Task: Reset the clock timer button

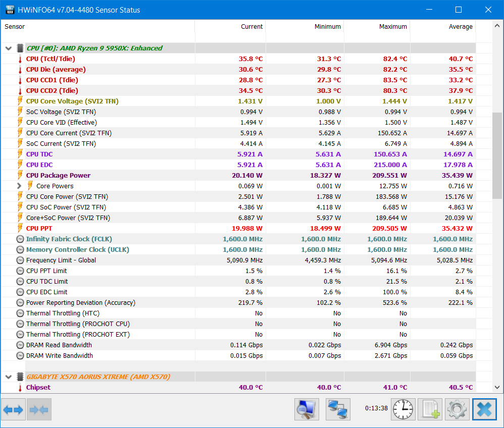Action: [403, 409]
